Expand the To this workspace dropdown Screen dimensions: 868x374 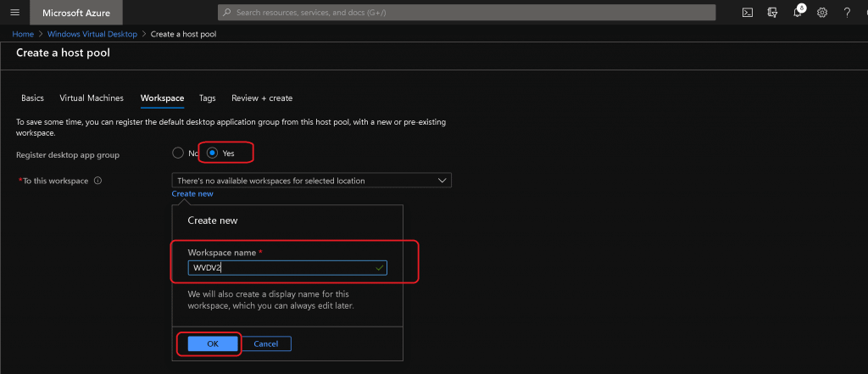click(x=312, y=181)
